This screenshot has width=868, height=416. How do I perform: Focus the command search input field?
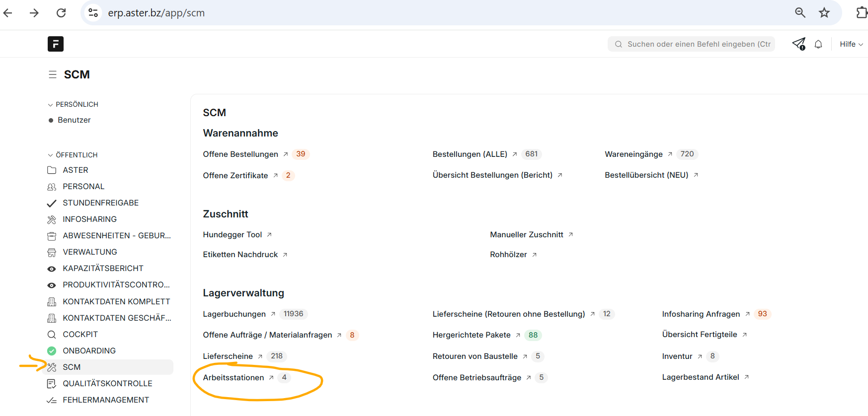pyautogui.click(x=696, y=44)
